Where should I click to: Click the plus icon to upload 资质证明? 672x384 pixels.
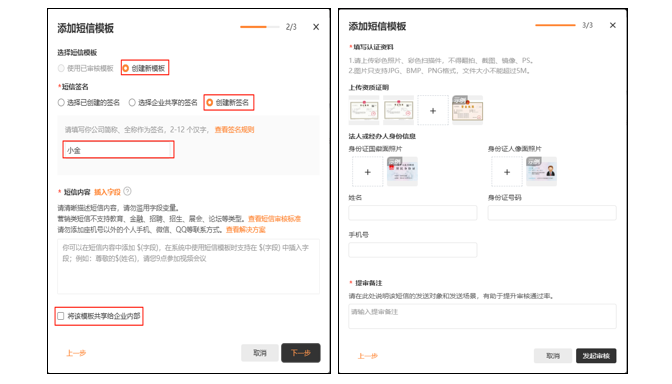tap(433, 111)
